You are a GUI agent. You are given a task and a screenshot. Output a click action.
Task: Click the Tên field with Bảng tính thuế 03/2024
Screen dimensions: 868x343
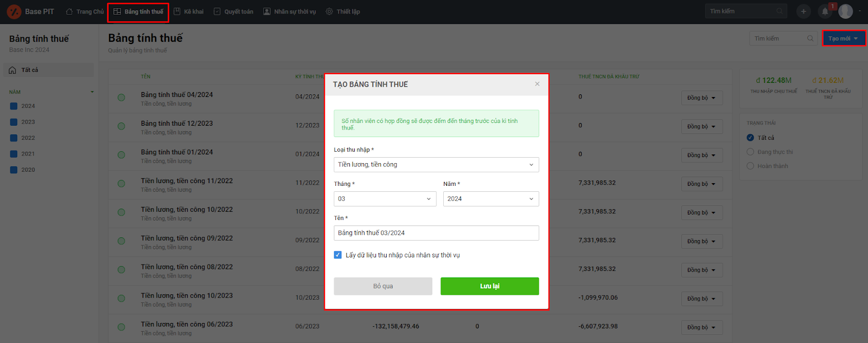pyautogui.click(x=436, y=233)
